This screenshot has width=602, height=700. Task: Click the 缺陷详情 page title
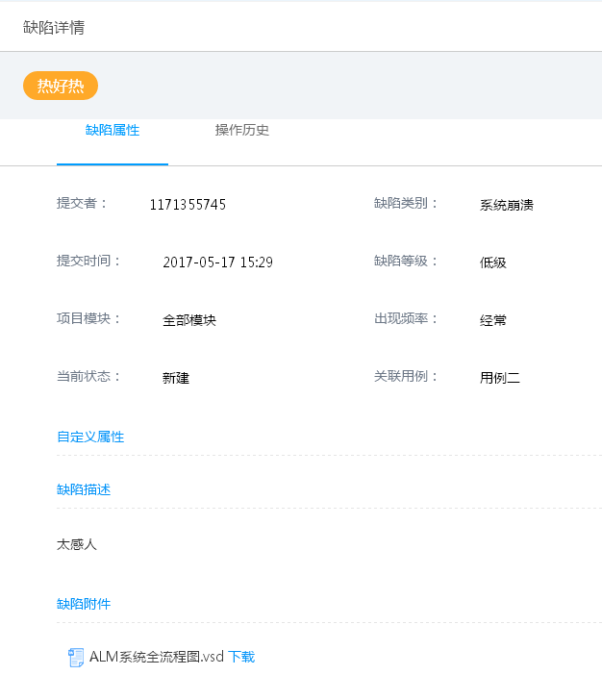click(54, 28)
